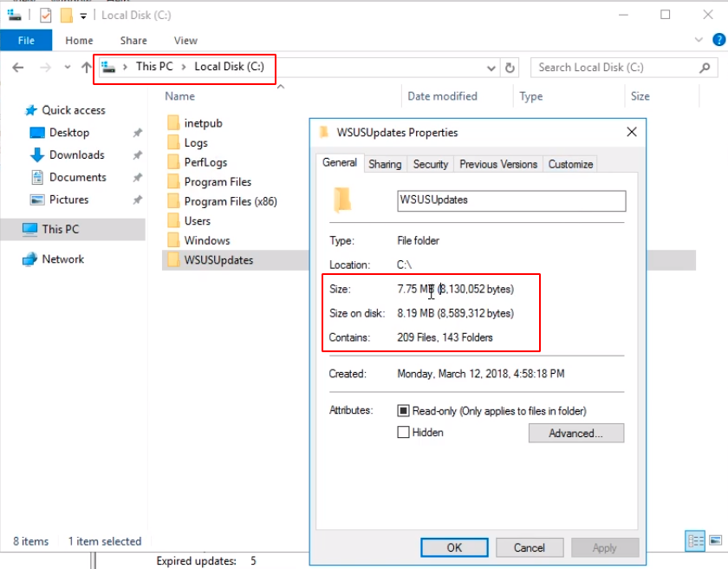The width and height of the screenshot is (728, 569).
Task: Expand the ribbon with the chevron
Action: [699, 40]
